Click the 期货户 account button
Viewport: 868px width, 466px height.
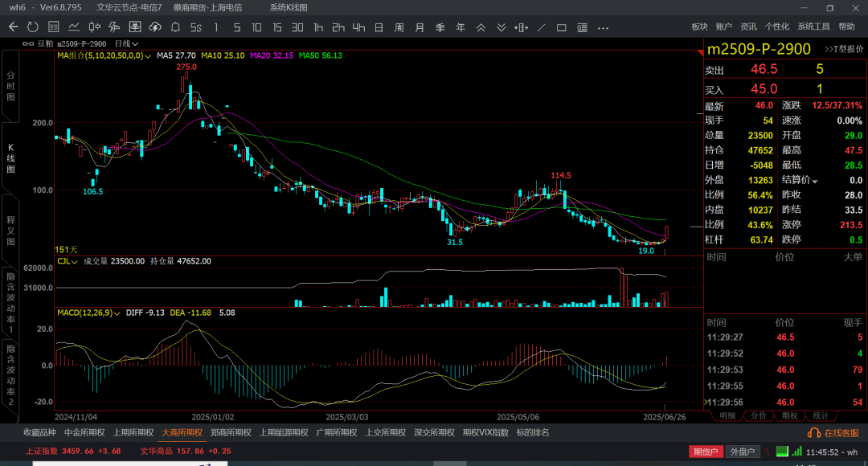click(x=706, y=452)
